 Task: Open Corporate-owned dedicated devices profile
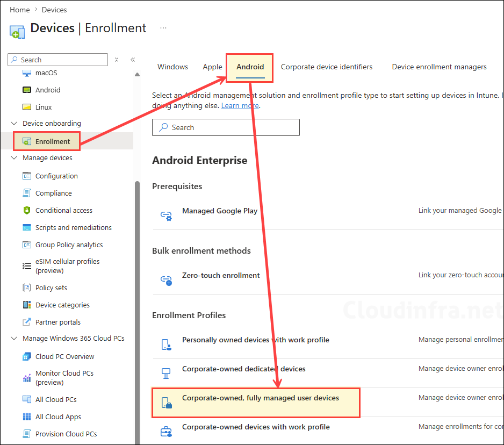243,369
